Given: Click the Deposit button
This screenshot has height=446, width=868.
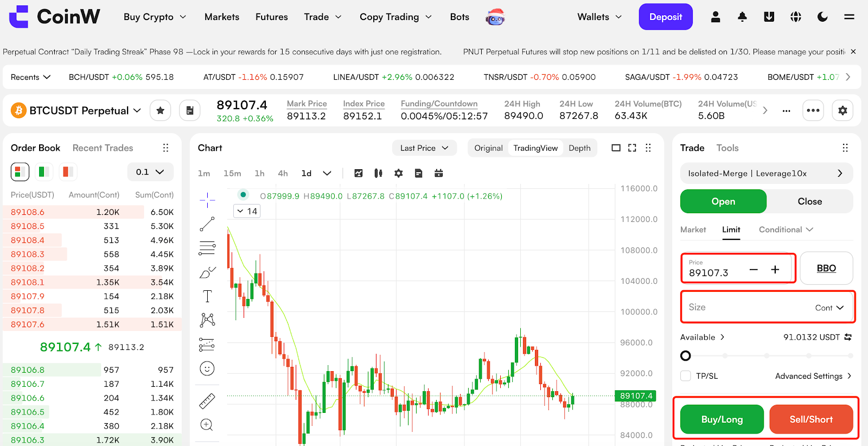Looking at the screenshot, I should click(x=665, y=17).
